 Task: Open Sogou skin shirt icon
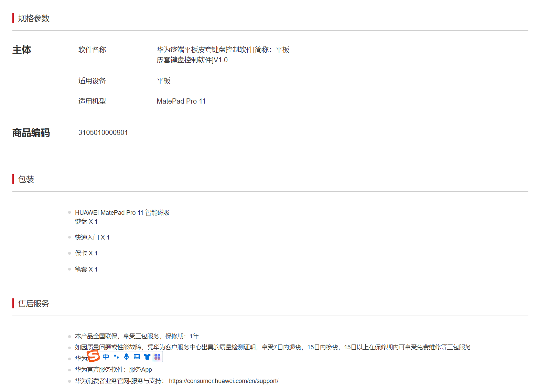point(147,357)
